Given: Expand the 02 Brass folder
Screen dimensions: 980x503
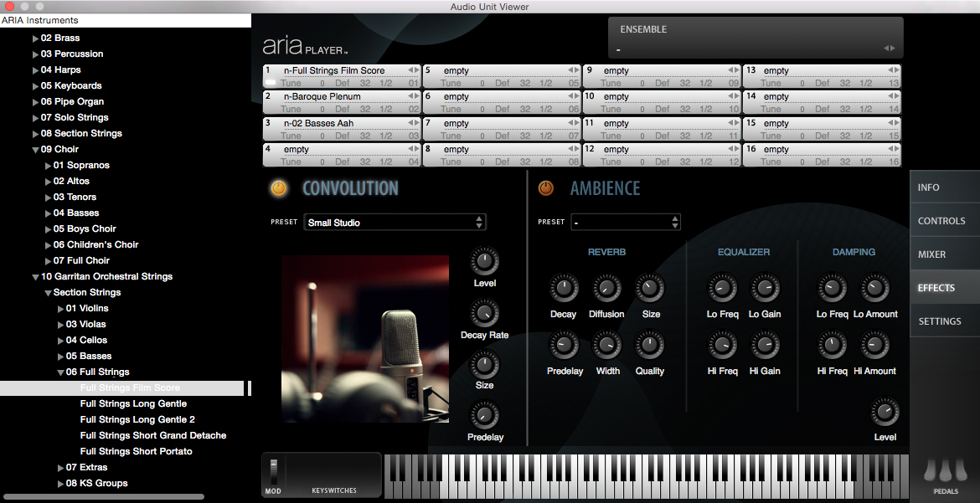Looking at the screenshot, I should coord(35,38).
